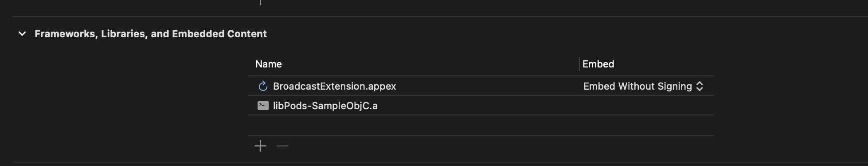This screenshot has height=166, width=868.
Task: Open the Embed Without Signing dropdown
Action: [x=643, y=86]
